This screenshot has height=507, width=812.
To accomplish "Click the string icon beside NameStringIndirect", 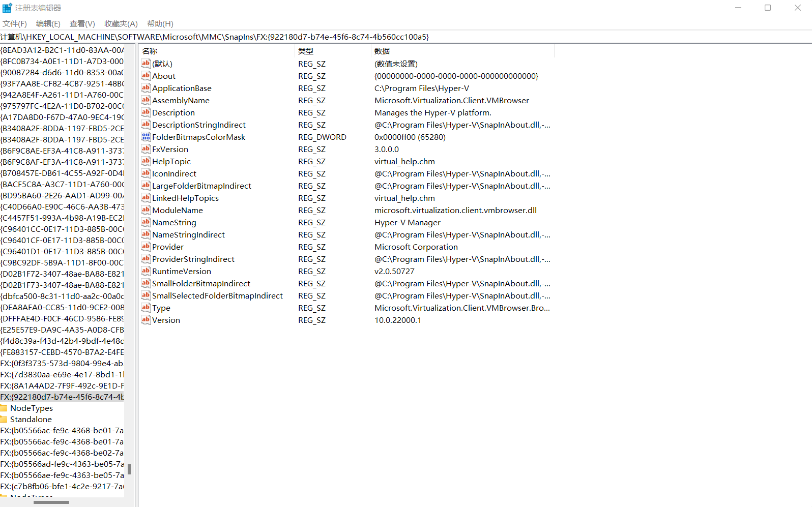I will (x=146, y=234).
